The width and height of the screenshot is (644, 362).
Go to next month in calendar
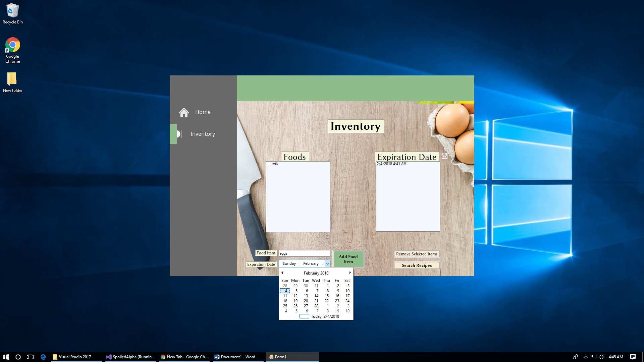[x=350, y=273]
